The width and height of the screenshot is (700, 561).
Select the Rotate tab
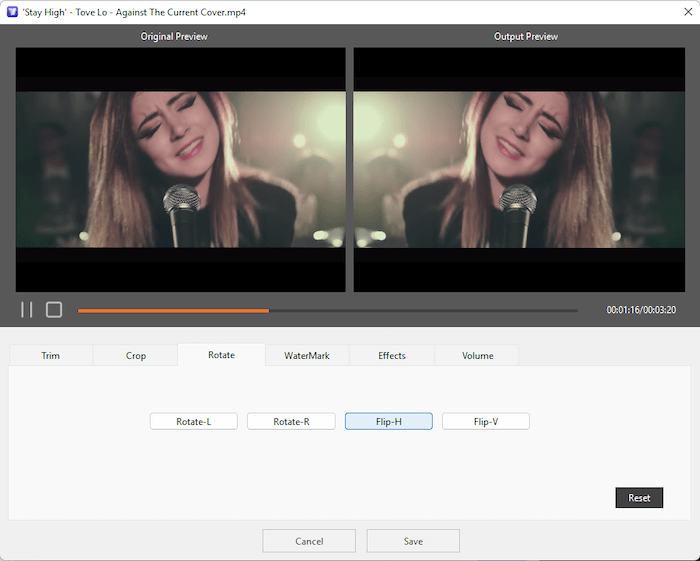(x=221, y=354)
